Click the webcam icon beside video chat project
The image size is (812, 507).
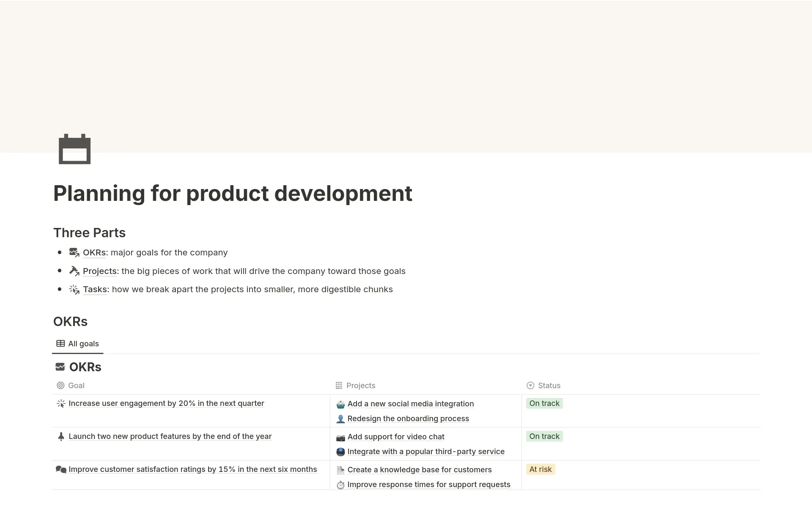[x=340, y=437]
